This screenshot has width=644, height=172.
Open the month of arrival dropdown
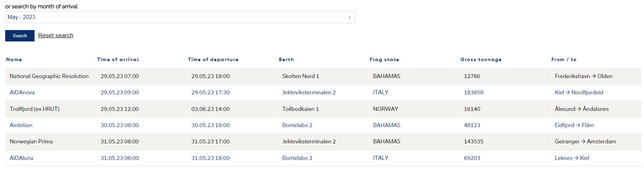pyautogui.click(x=180, y=17)
